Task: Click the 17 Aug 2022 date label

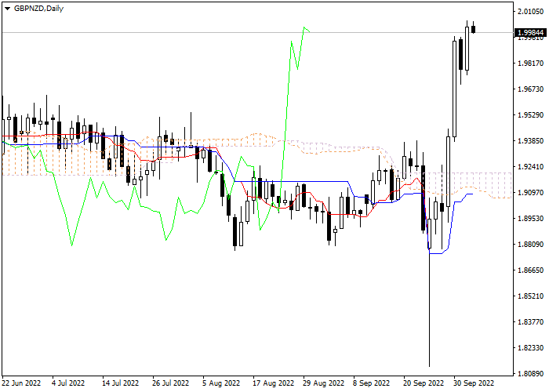Action: point(274,383)
